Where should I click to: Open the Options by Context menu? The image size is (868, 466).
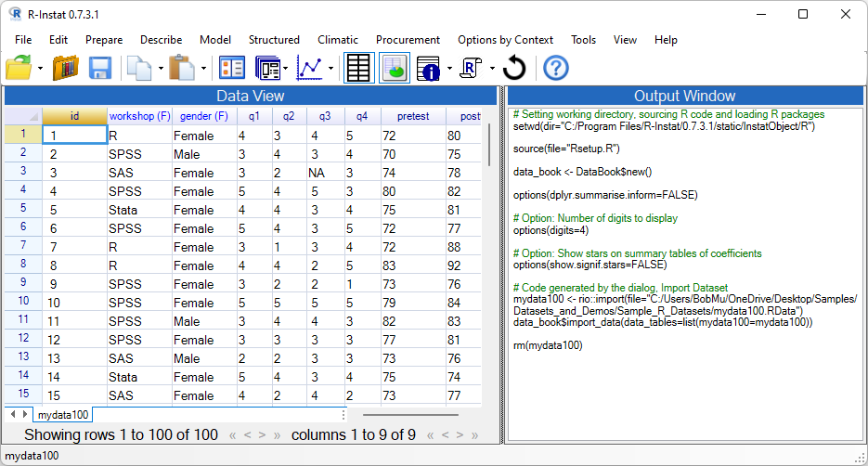click(505, 40)
